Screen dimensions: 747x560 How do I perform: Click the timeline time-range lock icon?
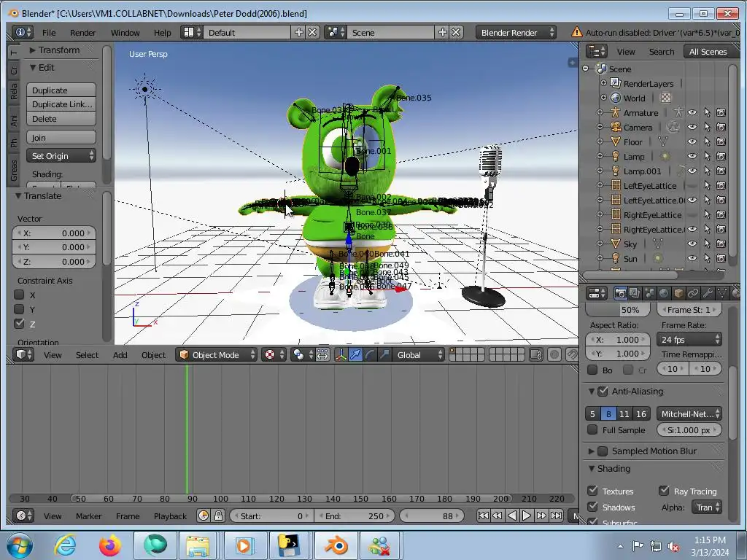218,516
